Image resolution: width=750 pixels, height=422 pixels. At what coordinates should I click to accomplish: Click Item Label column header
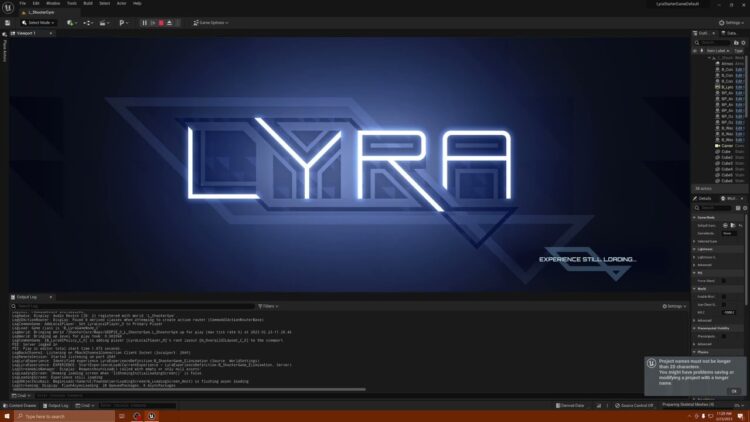coord(718,51)
